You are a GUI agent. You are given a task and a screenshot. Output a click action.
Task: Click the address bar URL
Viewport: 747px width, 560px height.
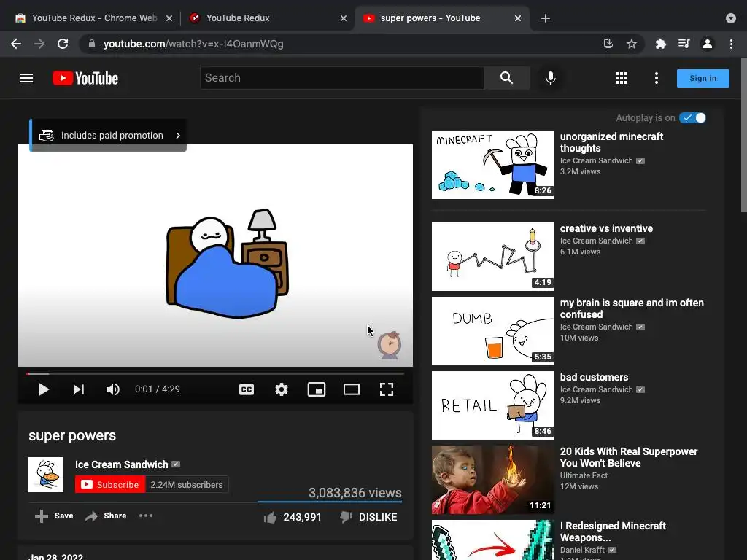pos(193,44)
